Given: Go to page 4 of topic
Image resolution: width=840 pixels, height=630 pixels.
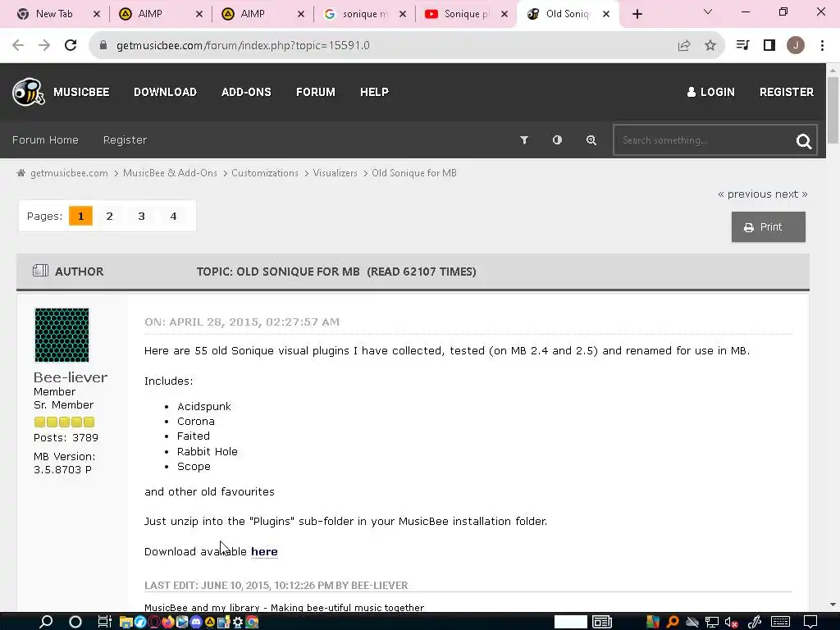Looking at the screenshot, I should point(173,216).
